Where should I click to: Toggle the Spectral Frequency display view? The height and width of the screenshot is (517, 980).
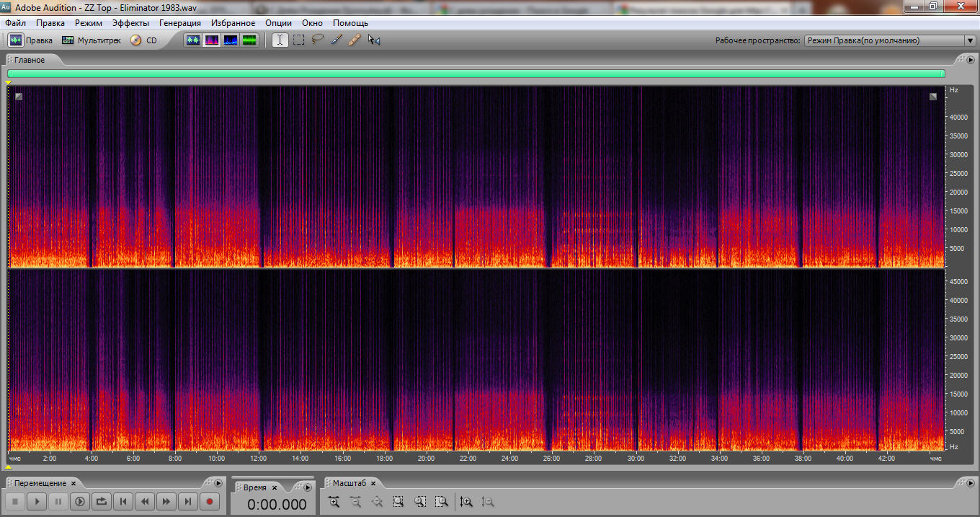click(212, 40)
